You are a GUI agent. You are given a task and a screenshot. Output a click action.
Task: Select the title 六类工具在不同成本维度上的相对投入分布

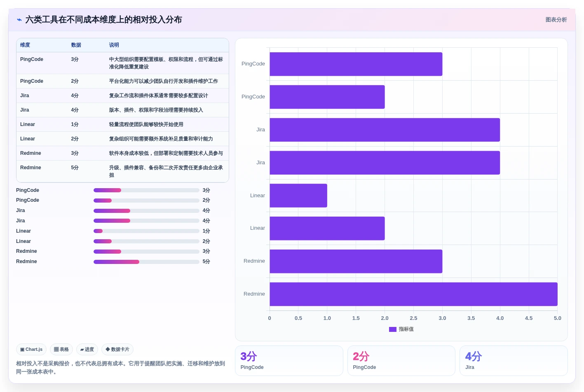tap(103, 20)
